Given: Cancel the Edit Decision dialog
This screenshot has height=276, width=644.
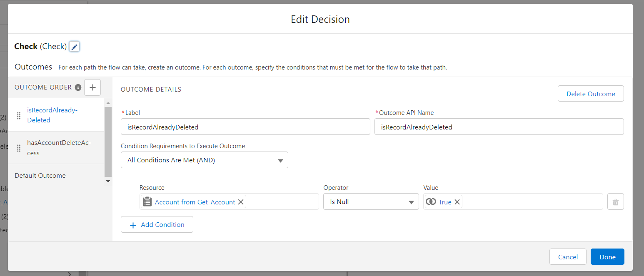Looking at the screenshot, I should 567,257.
